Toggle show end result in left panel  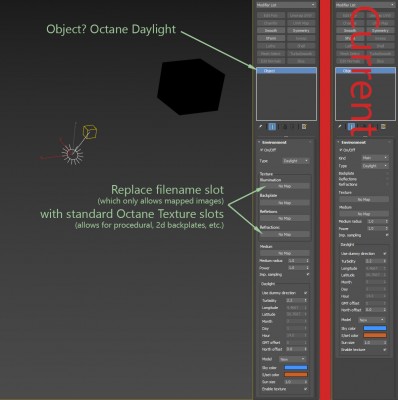click(x=272, y=127)
